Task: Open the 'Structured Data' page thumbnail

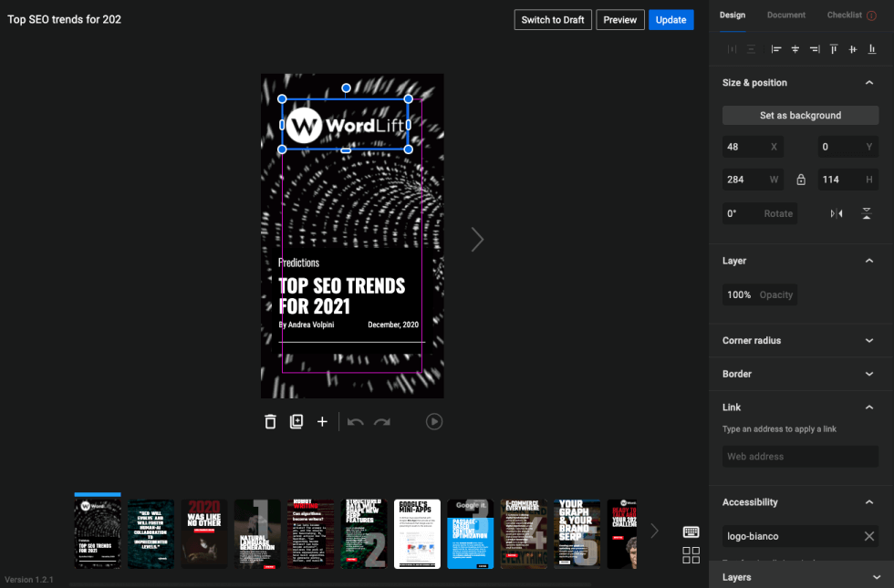Action: tap(364, 534)
